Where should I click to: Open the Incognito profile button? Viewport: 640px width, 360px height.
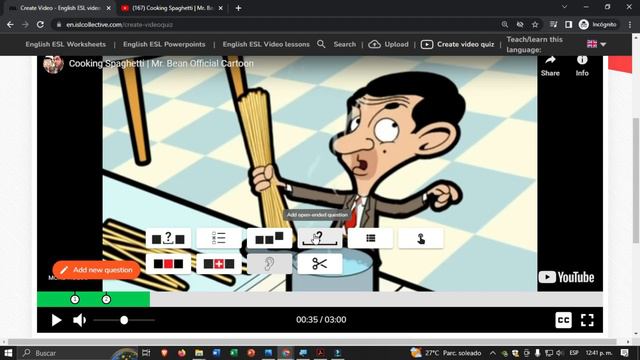(x=598, y=24)
